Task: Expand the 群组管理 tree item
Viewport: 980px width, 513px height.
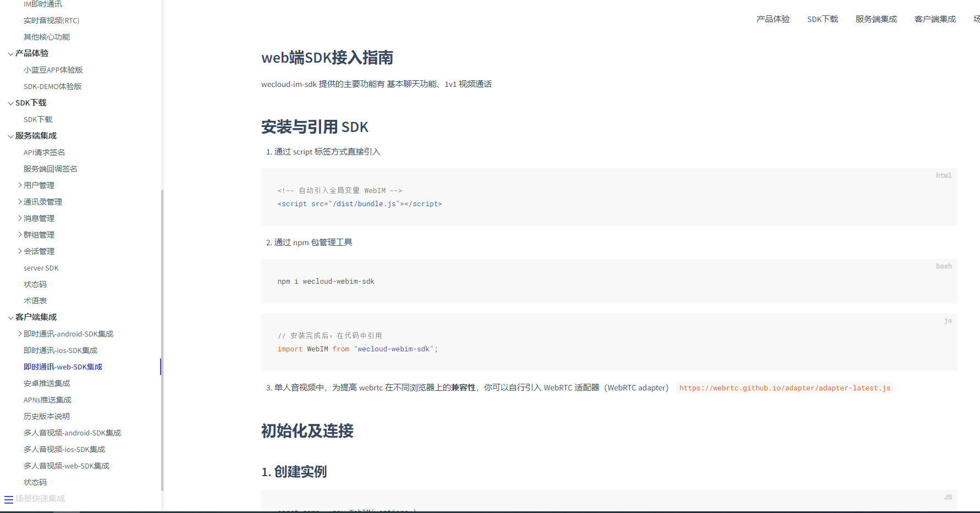Action: [20, 235]
